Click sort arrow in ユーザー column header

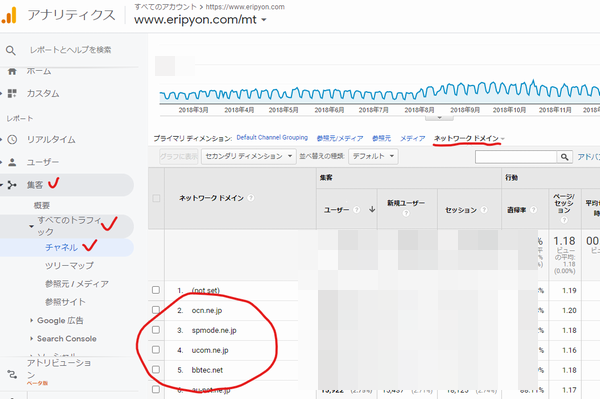[372, 209]
